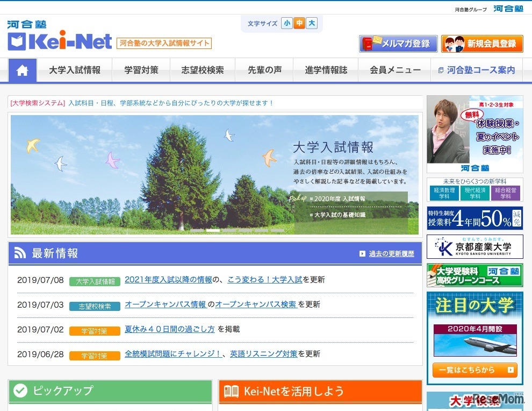Click the home icon in the navigation bar

(x=22, y=69)
